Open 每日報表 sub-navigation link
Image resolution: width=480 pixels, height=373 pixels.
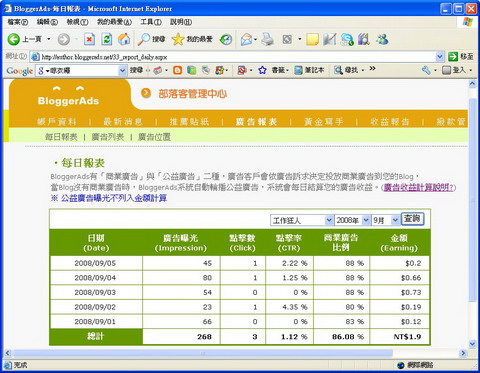tap(61, 137)
